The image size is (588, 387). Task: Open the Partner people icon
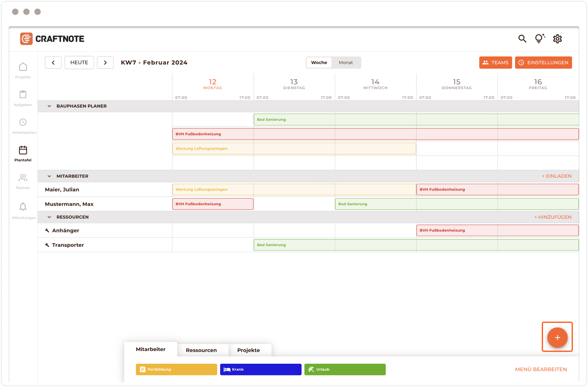[x=23, y=178]
